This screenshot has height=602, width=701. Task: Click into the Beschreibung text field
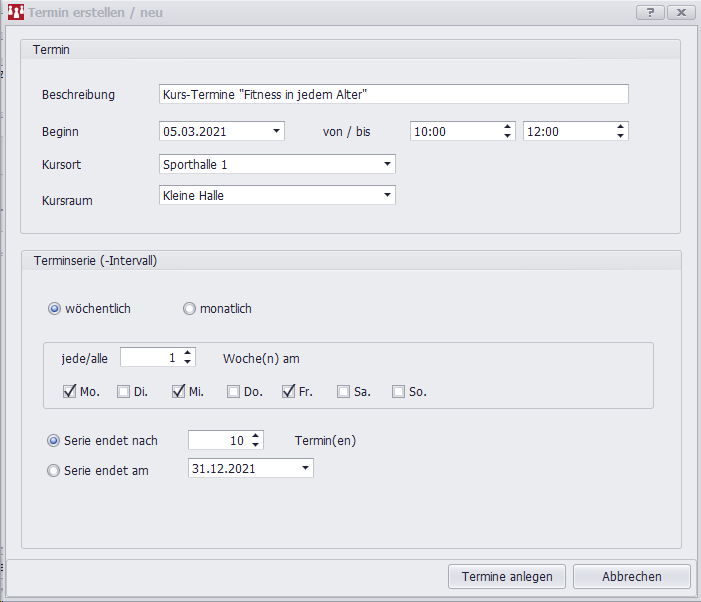pos(393,94)
